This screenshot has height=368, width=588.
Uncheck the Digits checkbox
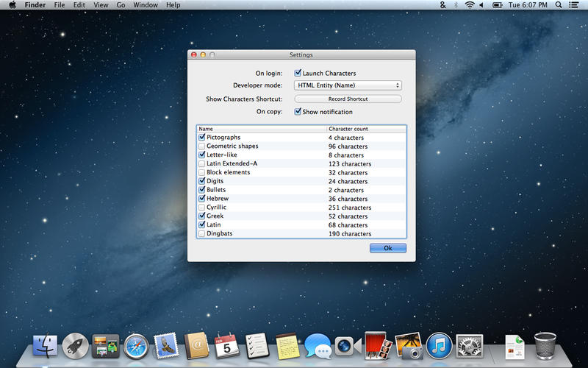point(201,180)
